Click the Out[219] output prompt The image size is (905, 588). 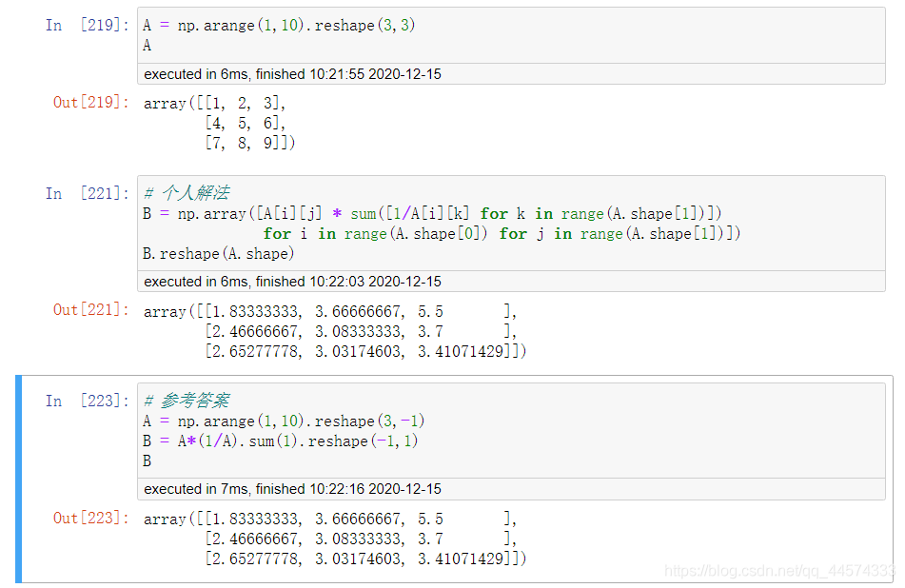click(x=90, y=102)
